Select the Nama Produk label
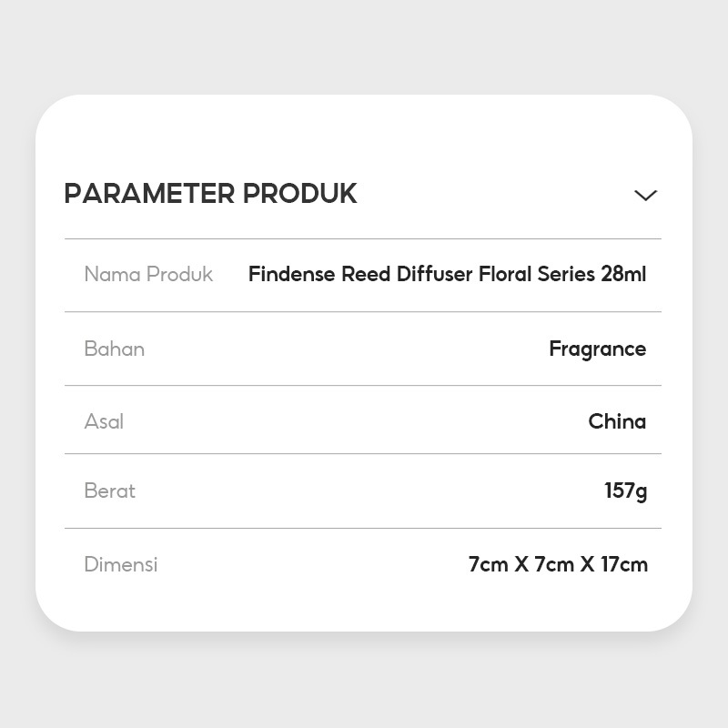Screen dimensions: 728x728 (148, 274)
